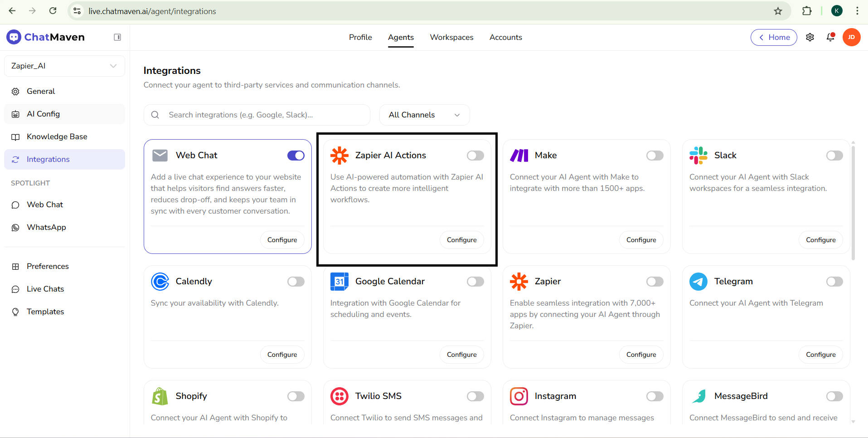Image resolution: width=868 pixels, height=438 pixels.
Task: Open browser extensions puzzle icon
Action: coord(807,11)
